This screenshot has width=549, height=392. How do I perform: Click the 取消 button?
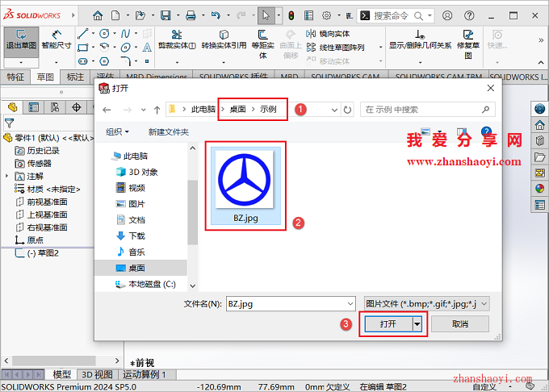point(459,323)
